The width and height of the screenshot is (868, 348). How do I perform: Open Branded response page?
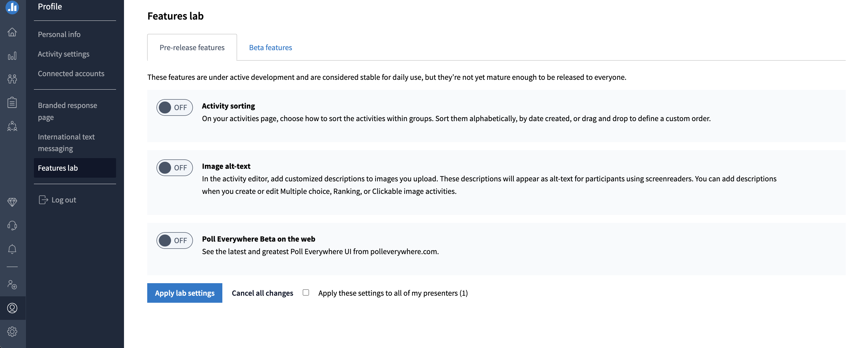[67, 111]
